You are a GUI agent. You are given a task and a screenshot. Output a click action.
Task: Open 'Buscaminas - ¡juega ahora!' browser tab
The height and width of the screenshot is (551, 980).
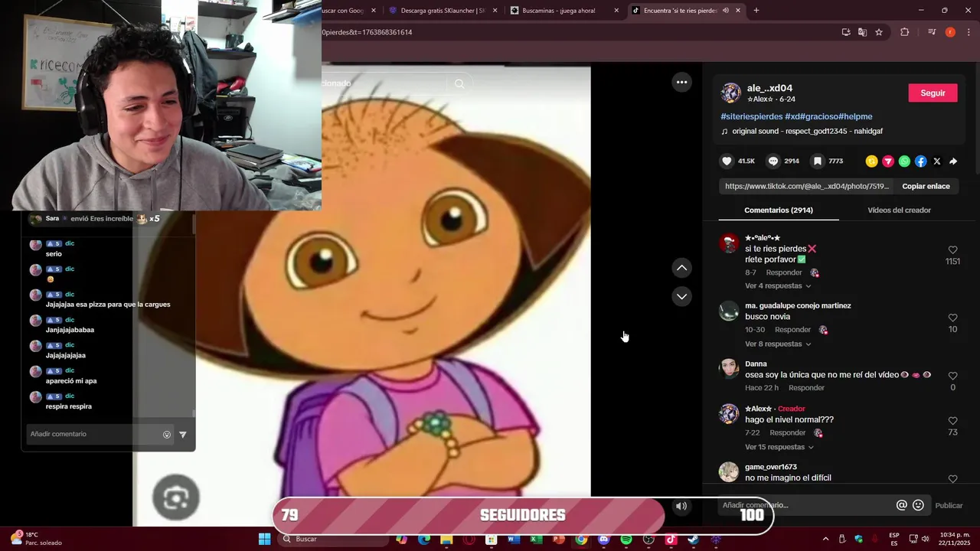[564, 11]
